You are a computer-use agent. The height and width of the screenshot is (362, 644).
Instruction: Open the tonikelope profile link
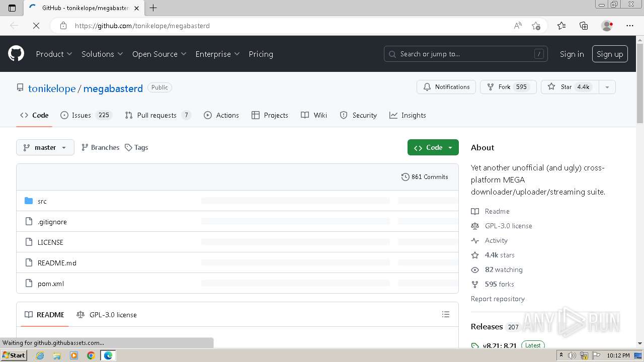[x=52, y=88]
